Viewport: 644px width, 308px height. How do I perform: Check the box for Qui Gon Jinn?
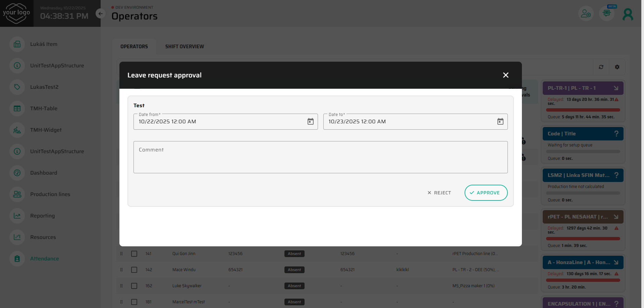tap(134, 254)
